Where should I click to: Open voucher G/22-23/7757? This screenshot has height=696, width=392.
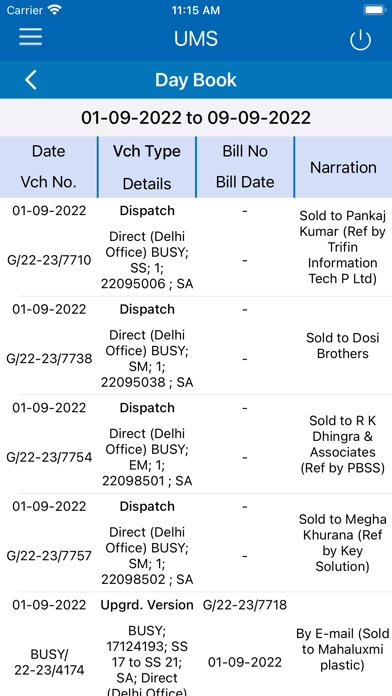pyautogui.click(x=49, y=556)
